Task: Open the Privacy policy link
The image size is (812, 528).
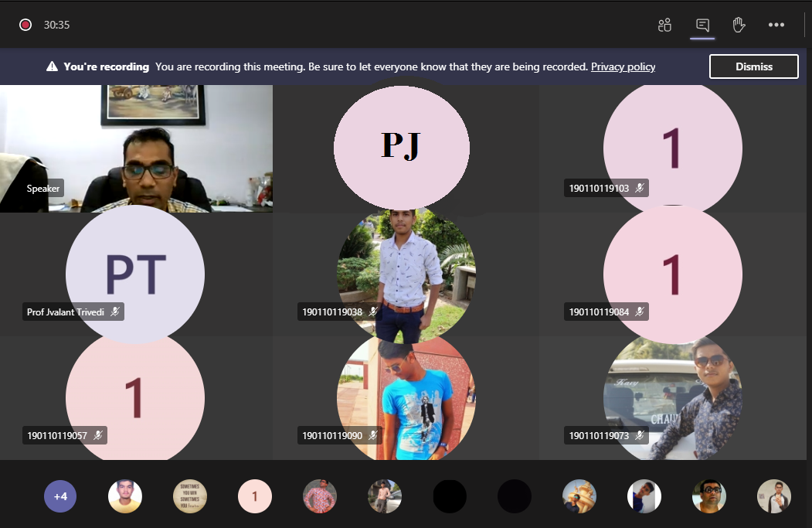Action: [623, 66]
